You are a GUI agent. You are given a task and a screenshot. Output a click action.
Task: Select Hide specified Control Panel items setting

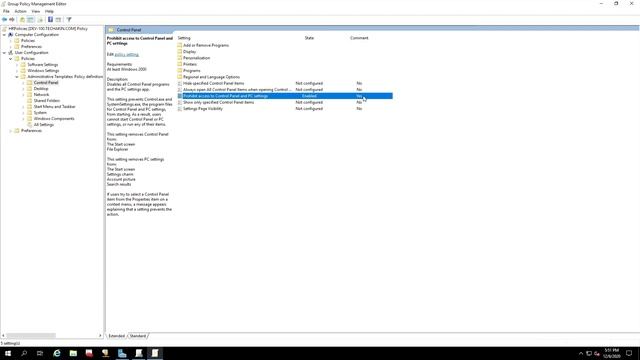285,83
